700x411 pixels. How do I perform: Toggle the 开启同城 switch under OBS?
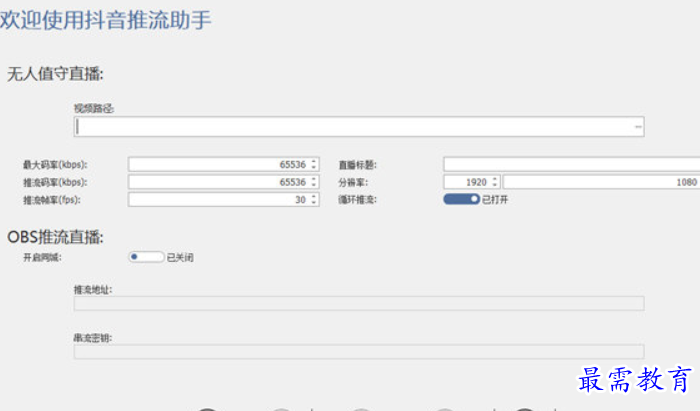146,257
